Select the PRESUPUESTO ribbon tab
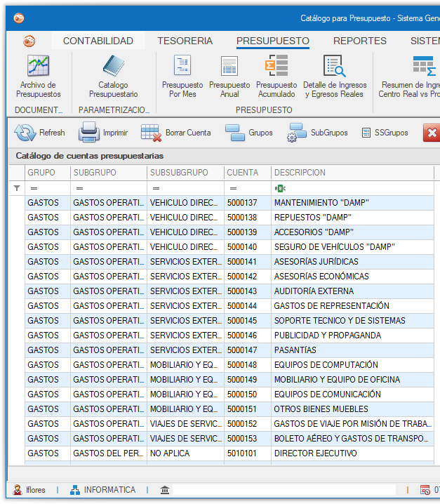Screen dimensions: 440x504 click(272, 41)
